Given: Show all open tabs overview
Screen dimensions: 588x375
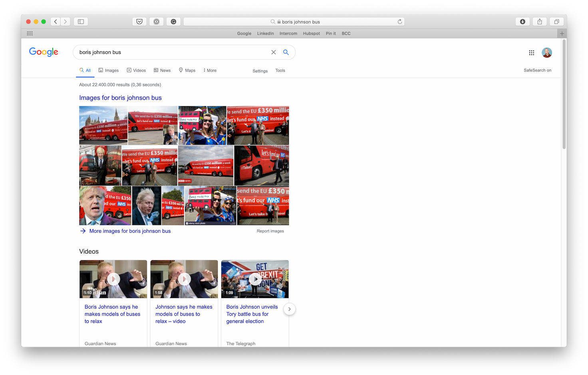Looking at the screenshot, I should coord(556,21).
